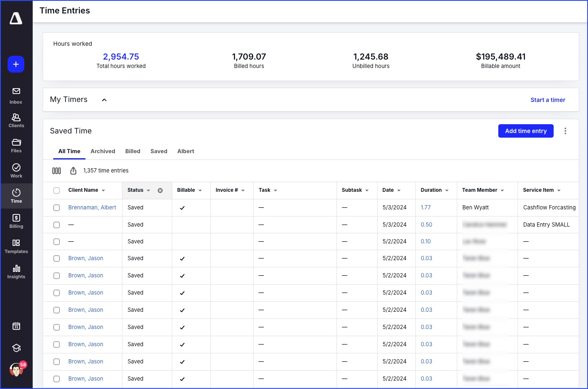
Task: Open Files from the sidebar
Action: [16, 146]
